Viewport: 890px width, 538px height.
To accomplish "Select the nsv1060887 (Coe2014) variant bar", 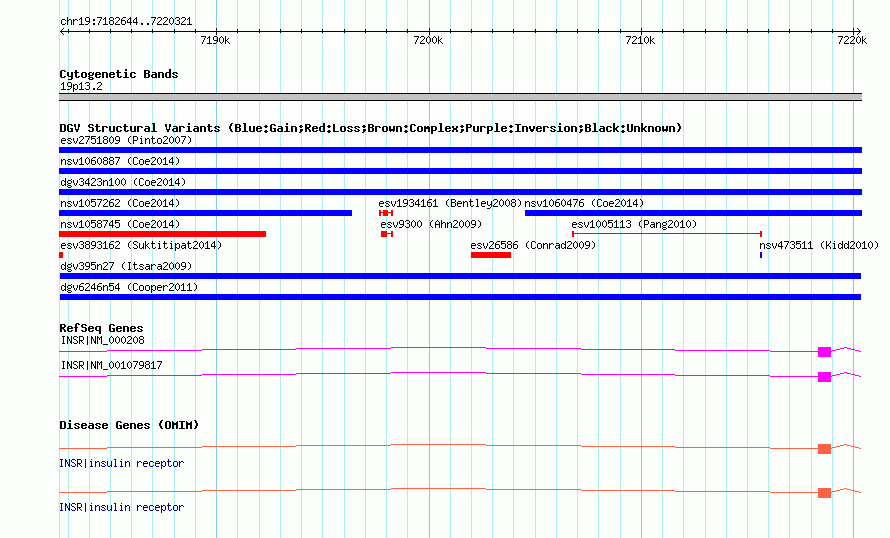I will coord(460,171).
